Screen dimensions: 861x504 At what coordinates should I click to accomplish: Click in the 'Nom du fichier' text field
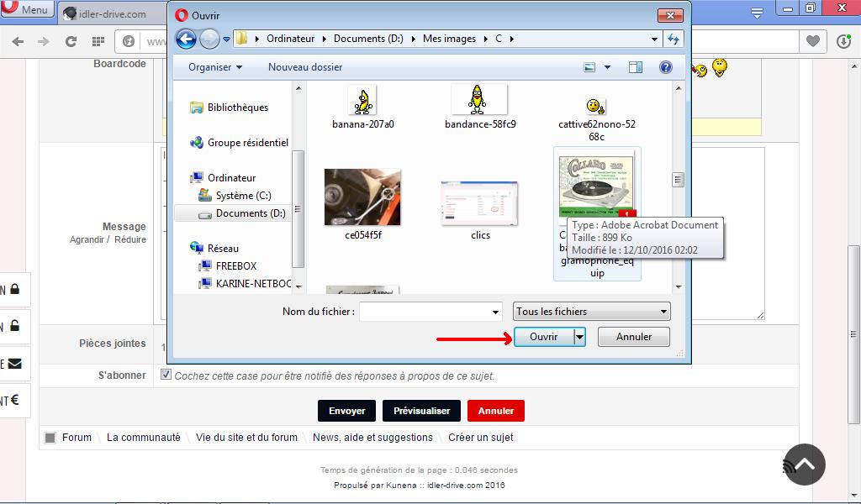425,312
